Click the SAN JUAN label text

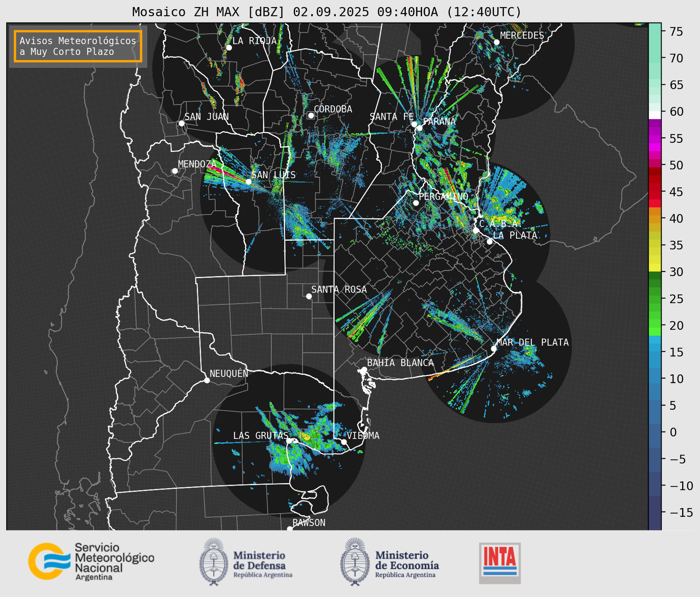(x=207, y=117)
